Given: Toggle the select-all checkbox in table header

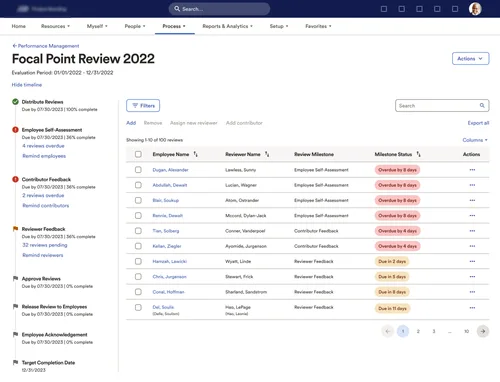Looking at the screenshot, I should [x=138, y=154].
